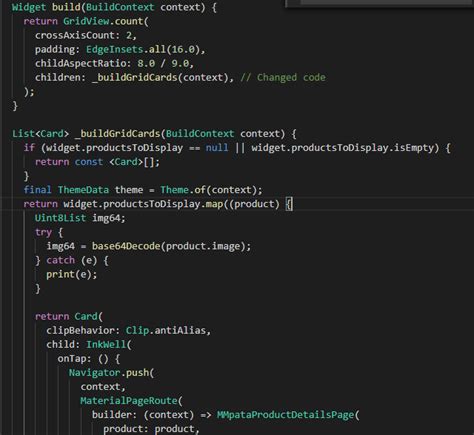Click 'List<Card>' return type
Screen dimensions: 474x435
[40, 134]
